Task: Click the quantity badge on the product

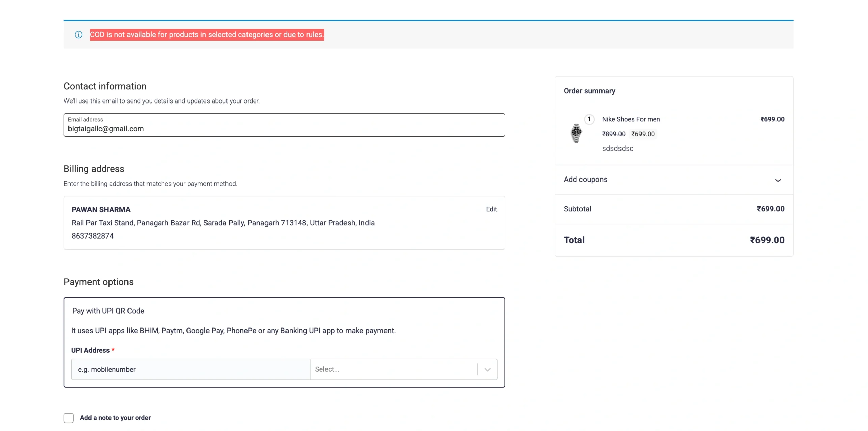Action: click(589, 119)
